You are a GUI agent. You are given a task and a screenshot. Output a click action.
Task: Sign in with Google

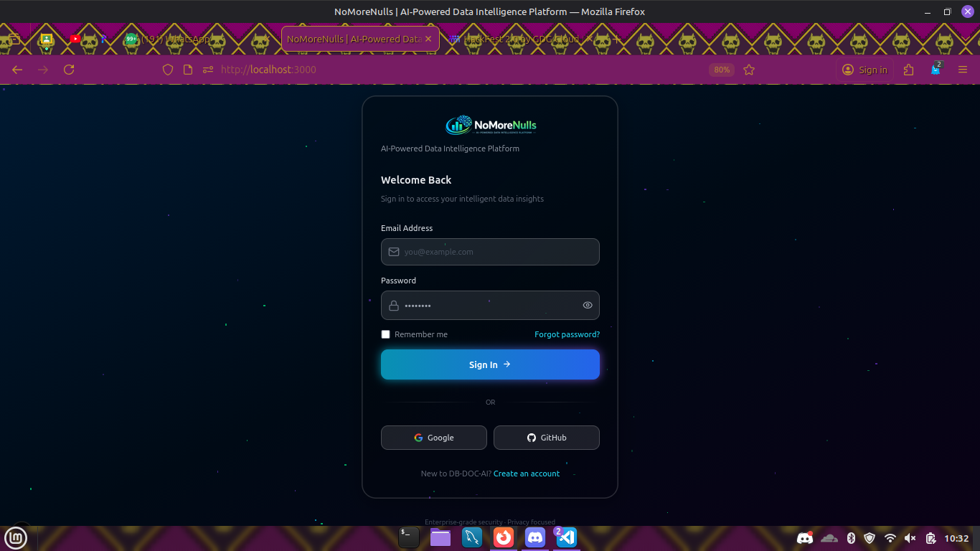(x=433, y=438)
